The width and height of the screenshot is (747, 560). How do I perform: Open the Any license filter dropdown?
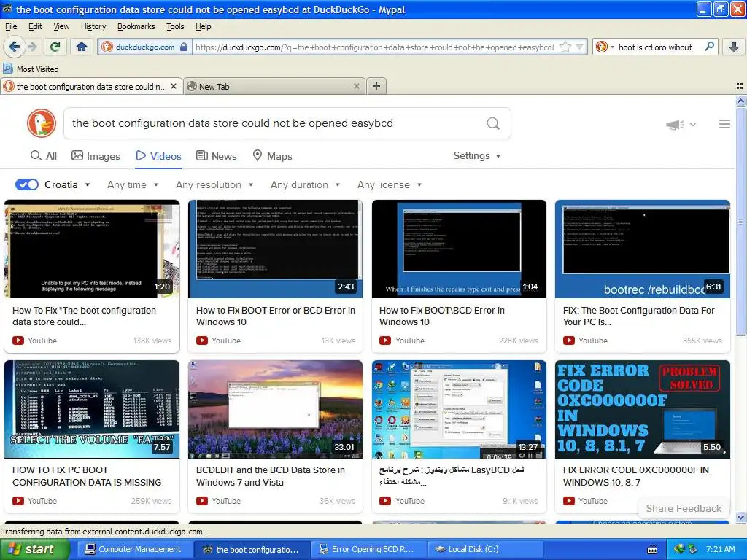[390, 184]
